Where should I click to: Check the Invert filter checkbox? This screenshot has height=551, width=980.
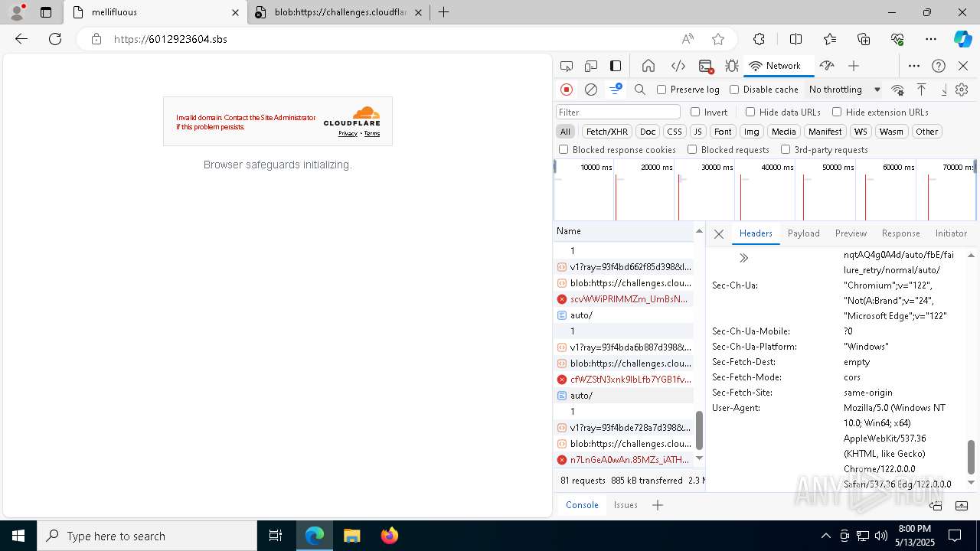[695, 112]
